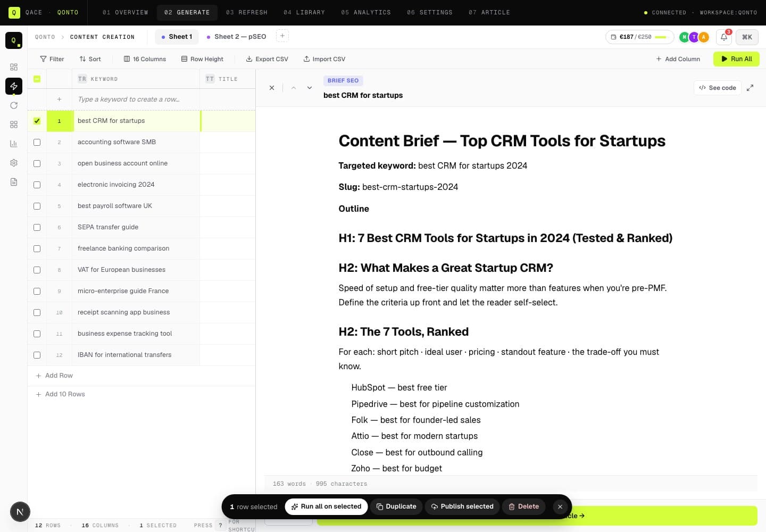The height and width of the screenshot is (532, 766).
Task: Check the VAT for European businesses row
Action: [37, 270]
